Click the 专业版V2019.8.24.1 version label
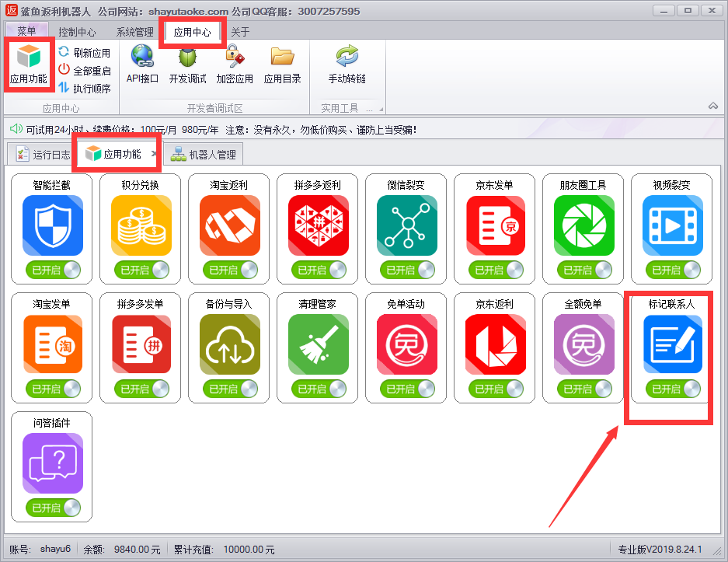 pyautogui.click(x=660, y=550)
